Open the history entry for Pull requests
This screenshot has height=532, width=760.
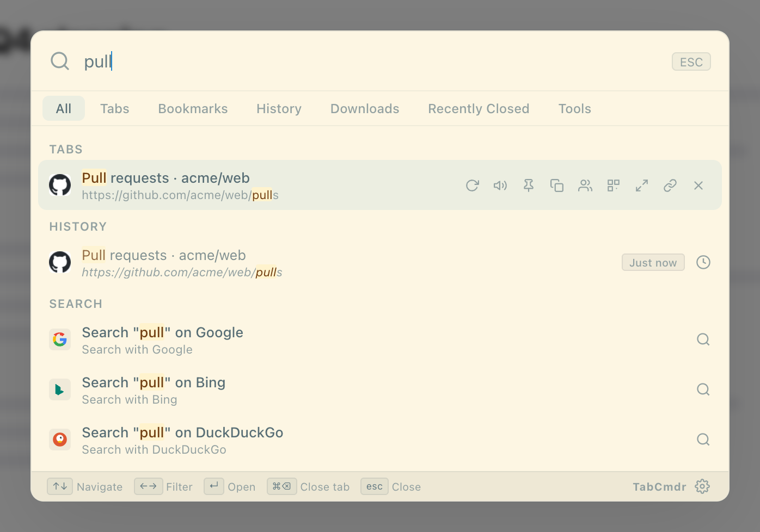pos(380,262)
